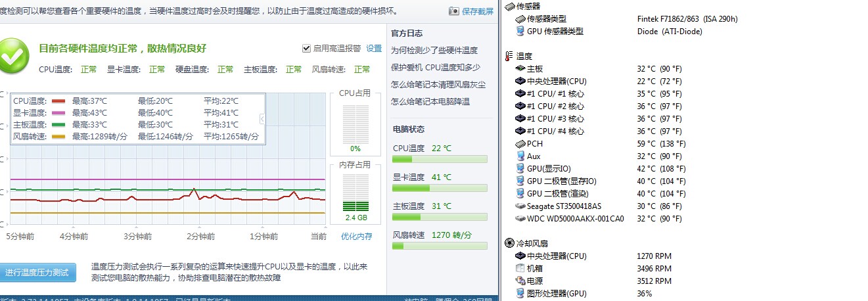Click the 主板温度 progress bar in 电脑状态
868x301 pixels.
440,217
